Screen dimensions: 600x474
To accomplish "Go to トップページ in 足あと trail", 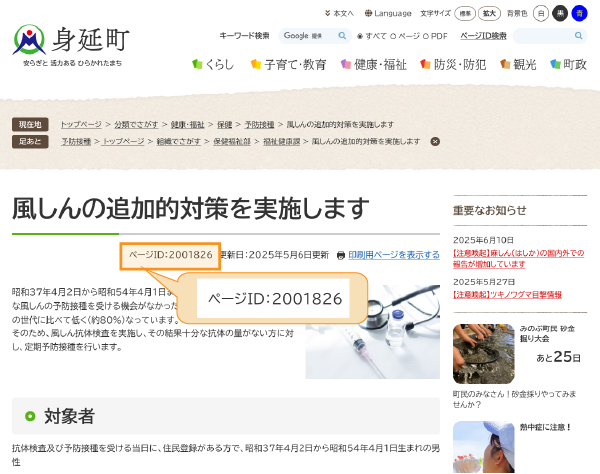I will pos(124,141).
